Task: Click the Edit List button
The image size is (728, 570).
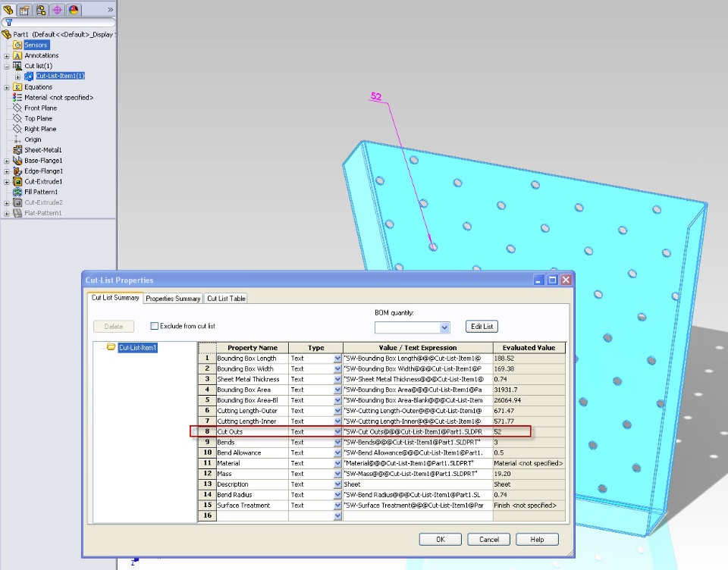Action: click(482, 327)
